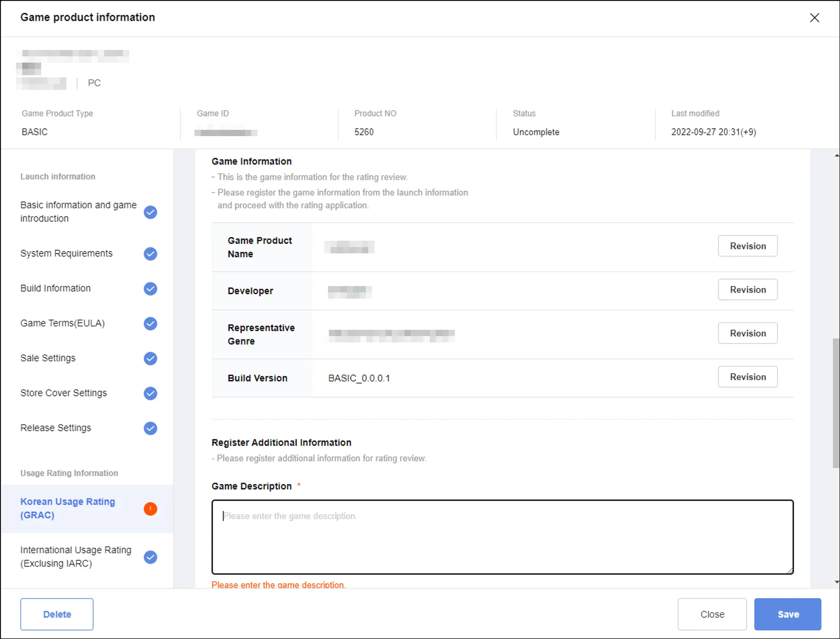
Task: Click check icon for Basic information and game introduction
Action: [x=150, y=212]
